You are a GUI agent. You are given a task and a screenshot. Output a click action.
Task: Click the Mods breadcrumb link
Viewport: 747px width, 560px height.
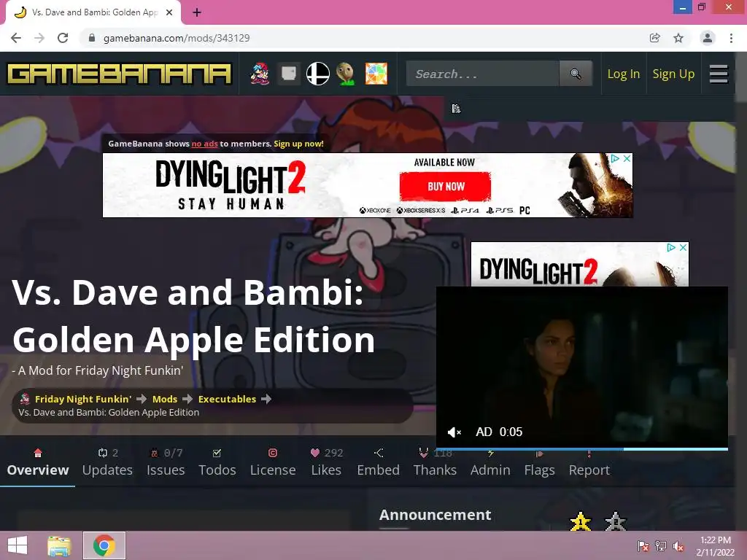(165, 399)
